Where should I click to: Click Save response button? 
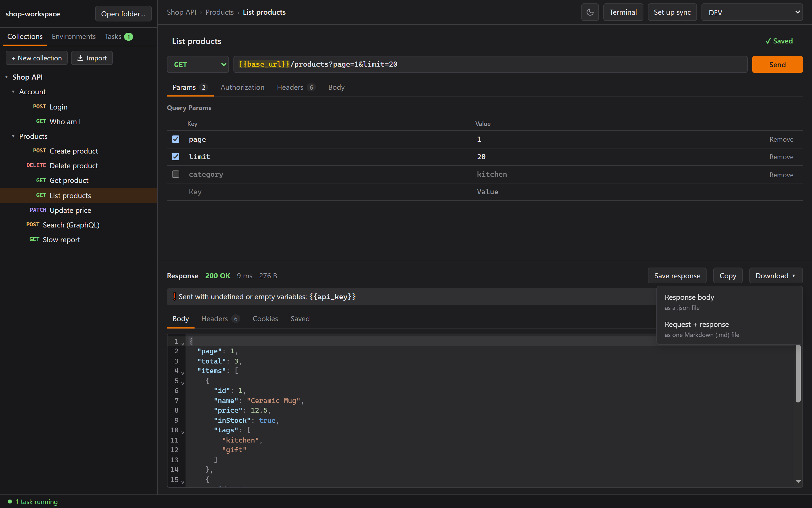tap(677, 276)
